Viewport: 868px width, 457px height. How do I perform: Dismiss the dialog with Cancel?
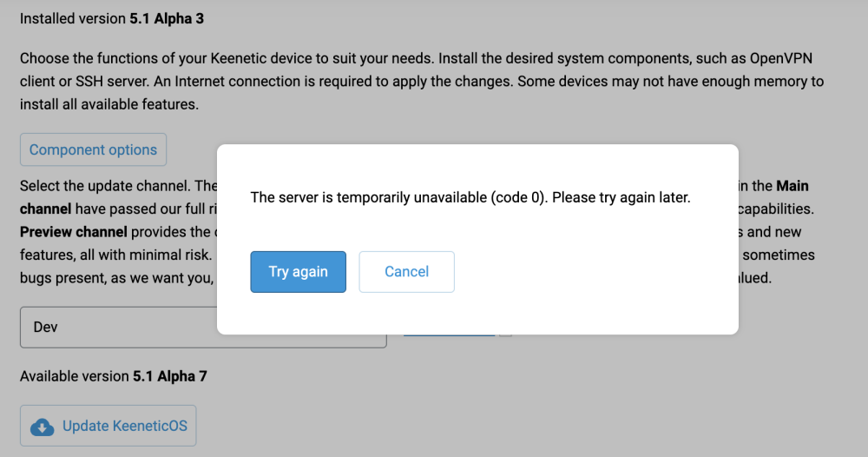406,272
